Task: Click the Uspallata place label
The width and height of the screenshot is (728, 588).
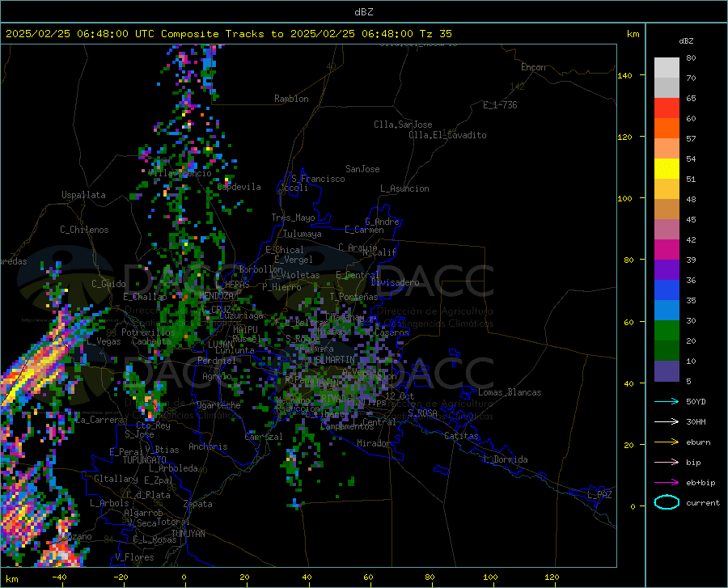Action: point(83,195)
